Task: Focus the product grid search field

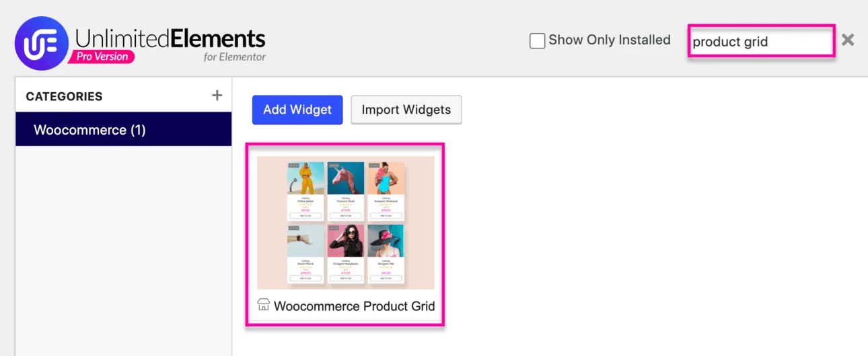Action: pyautogui.click(x=760, y=42)
